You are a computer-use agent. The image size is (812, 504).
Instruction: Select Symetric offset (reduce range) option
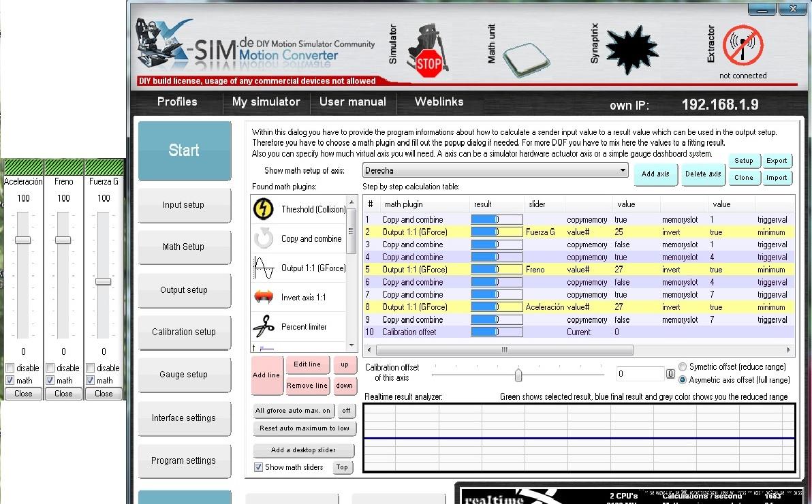[683, 367]
